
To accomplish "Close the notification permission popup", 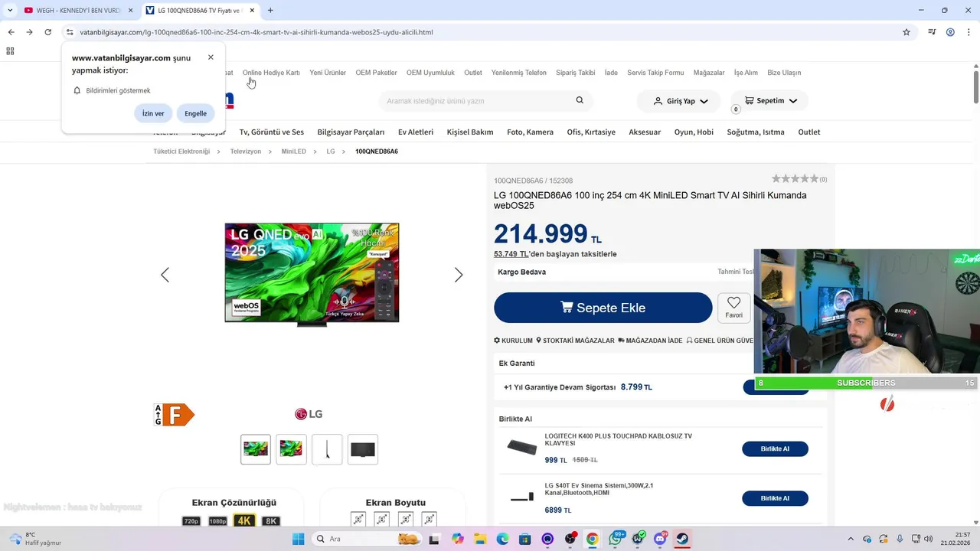I will (x=211, y=57).
